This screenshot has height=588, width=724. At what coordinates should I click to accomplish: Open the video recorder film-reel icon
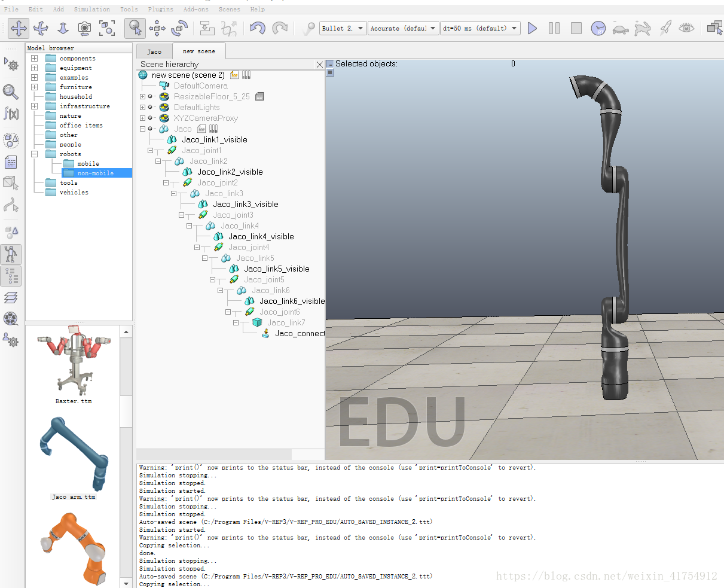pyautogui.click(x=11, y=319)
